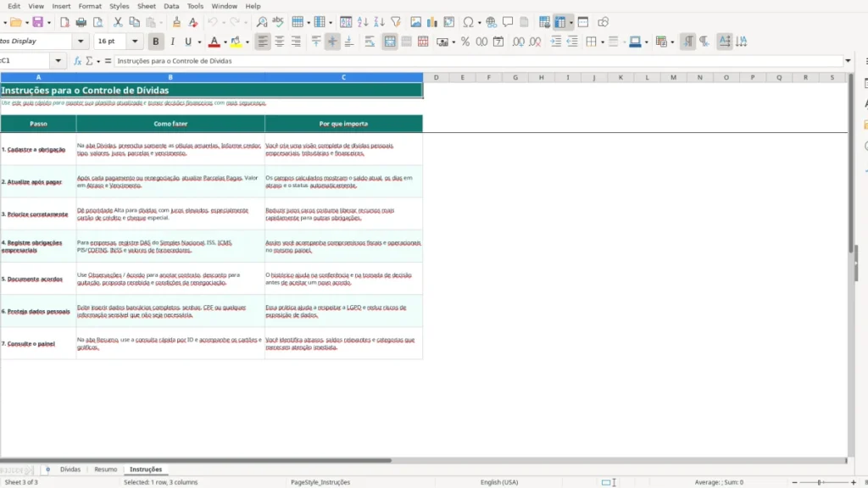The height and width of the screenshot is (488, 868).
Task: Insert a comment
Action: 508,22
